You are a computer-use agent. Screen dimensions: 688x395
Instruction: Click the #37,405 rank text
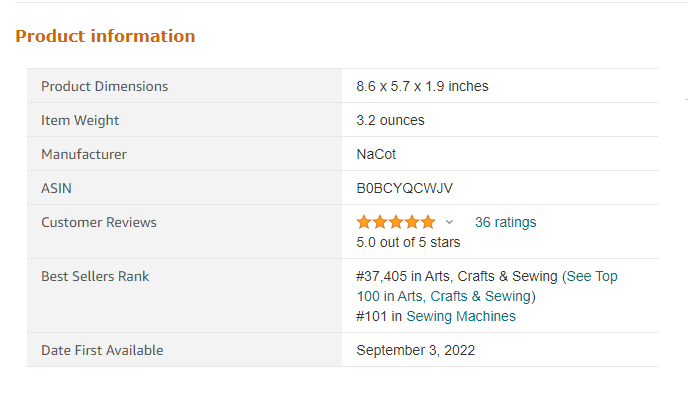[x=382, y=276]
